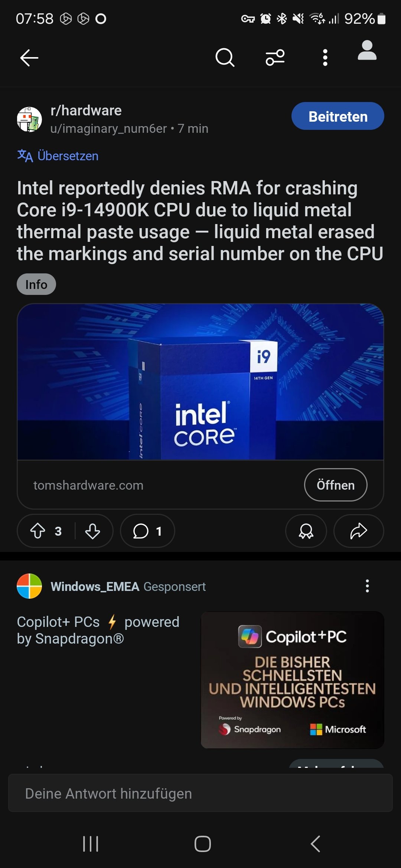
Task: Tap the back arrow at top
Action: (29, 58)
